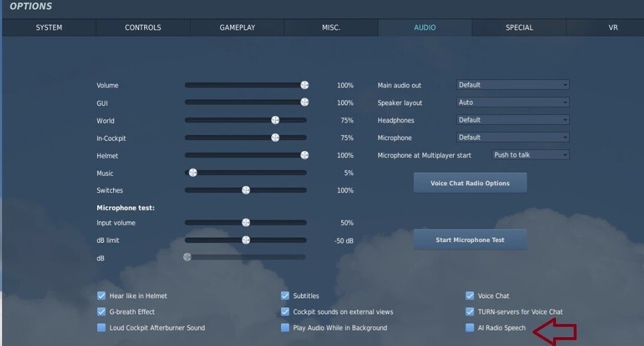Click the Music percentage value 5%
644x346 pixels.
click(x=349, y=173)
